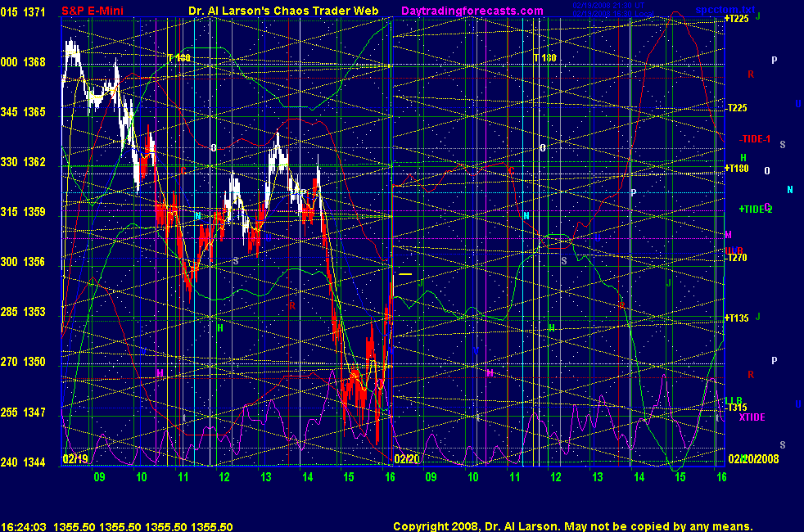
Task: Click the 16:24:03 clock in status line
Action: [x=24, y=527]
